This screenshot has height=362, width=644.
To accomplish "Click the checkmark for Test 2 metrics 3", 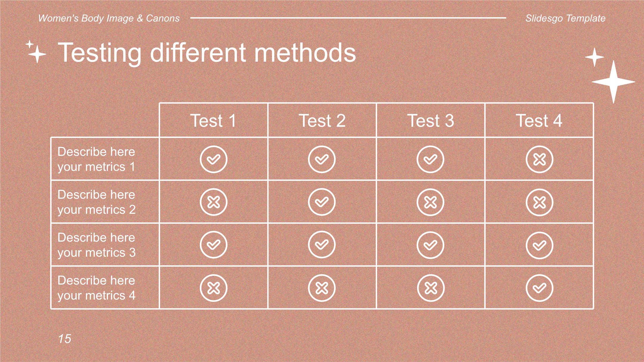I will click(322, 245).
